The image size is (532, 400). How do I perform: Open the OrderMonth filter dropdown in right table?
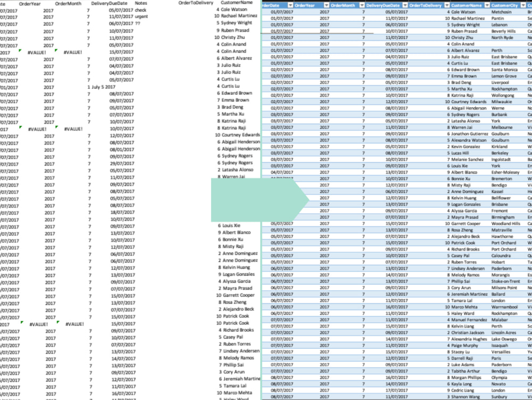pos(362,5)
